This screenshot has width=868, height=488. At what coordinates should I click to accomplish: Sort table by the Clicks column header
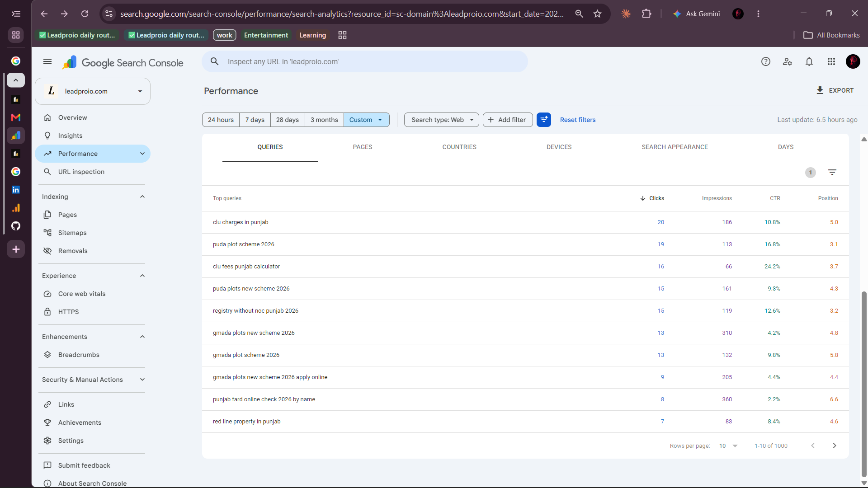[x=652, y=198]
